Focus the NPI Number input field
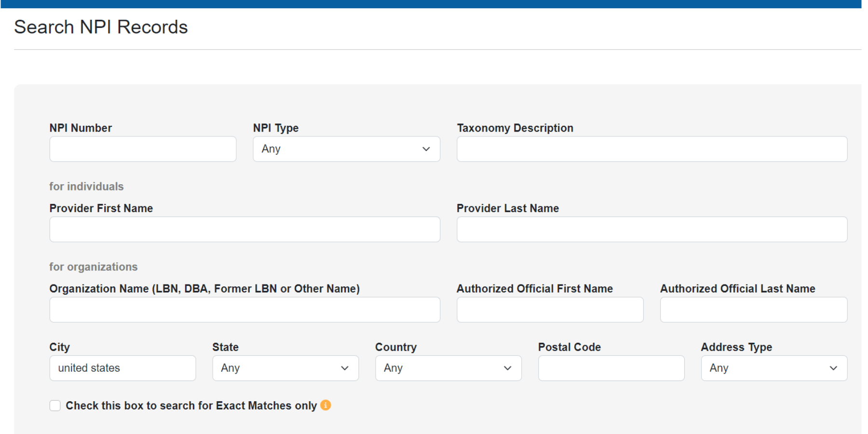The height and width of the screenshot is (434, 868). pos(143,149)
